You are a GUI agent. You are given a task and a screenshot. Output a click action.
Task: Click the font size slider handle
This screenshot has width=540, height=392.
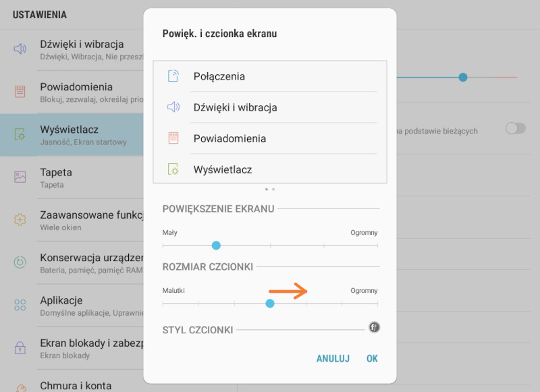[270, 304]
